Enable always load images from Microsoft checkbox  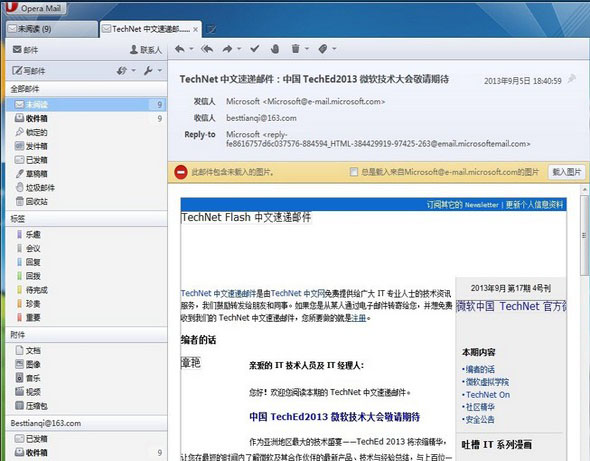(354, 172)
